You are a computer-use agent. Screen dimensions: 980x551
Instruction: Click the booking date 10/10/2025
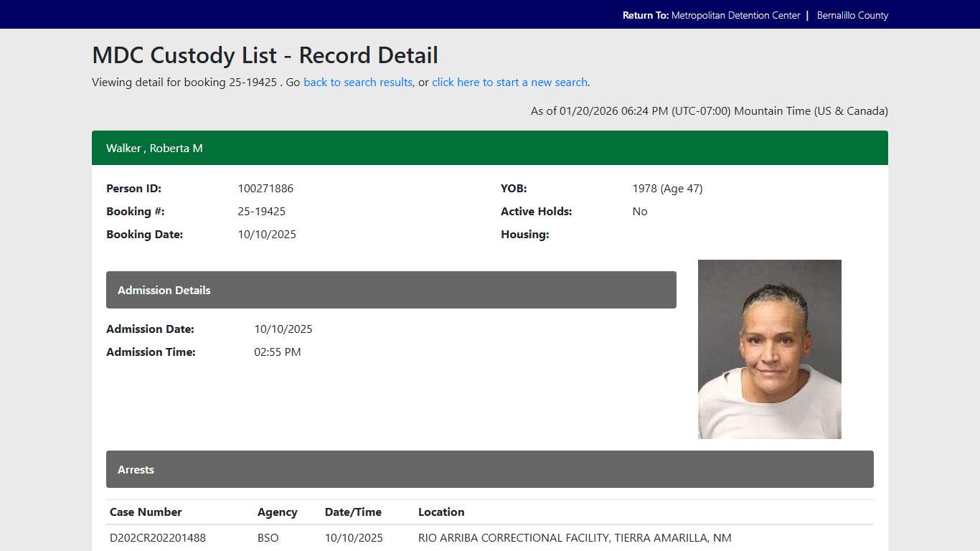pyautogui.click(x=267, y=234)
